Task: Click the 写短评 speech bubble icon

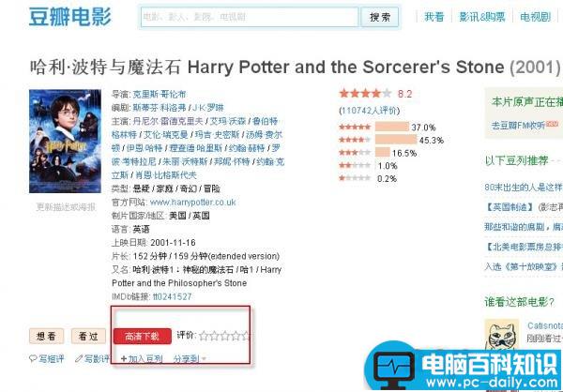Action: [x=33, y=358]
